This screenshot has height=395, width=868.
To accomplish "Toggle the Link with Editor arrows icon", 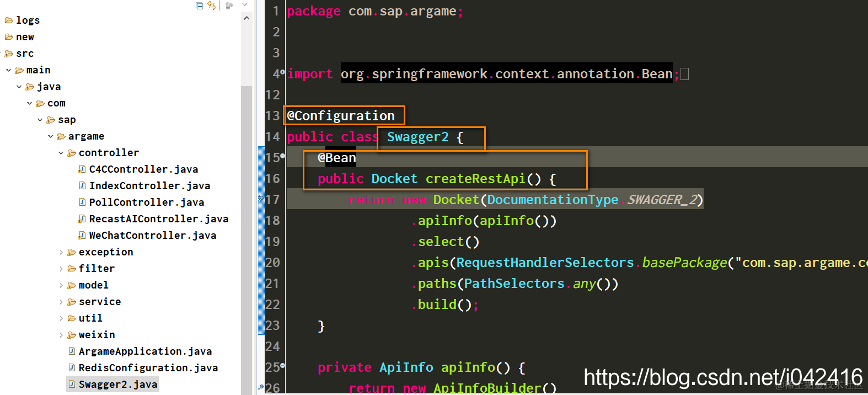I will (x=212, y=6).
